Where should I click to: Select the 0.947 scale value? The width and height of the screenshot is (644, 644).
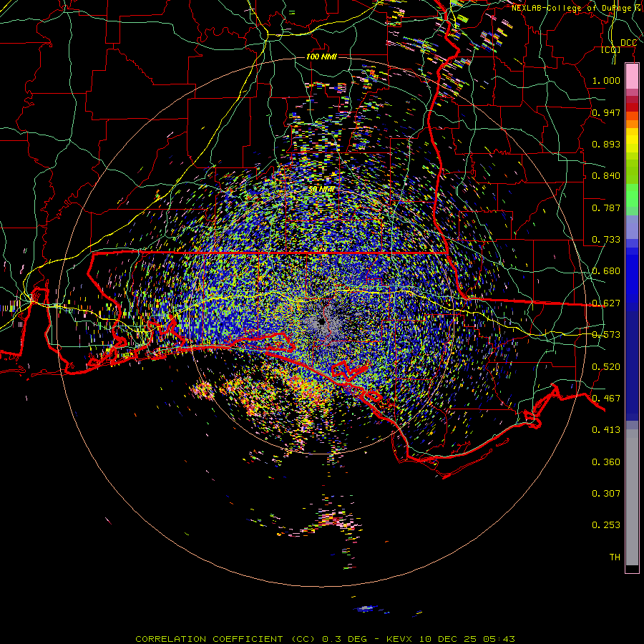pyautogui.click(x=606, y=112)
